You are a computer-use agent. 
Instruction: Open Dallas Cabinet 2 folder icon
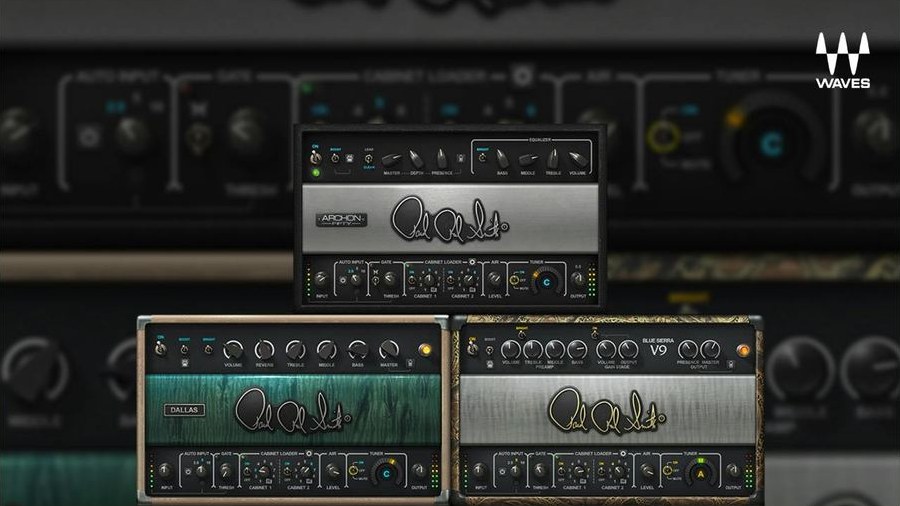click(309, 481)
